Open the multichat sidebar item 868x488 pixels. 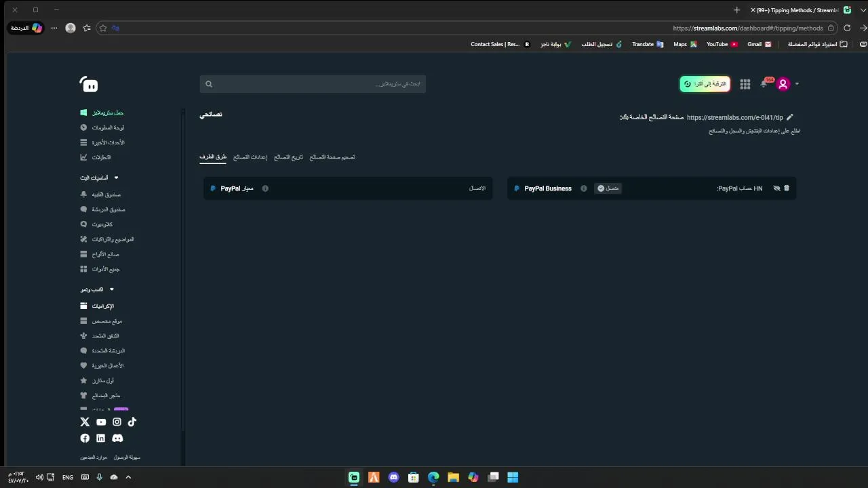click(x=102, y=351)
